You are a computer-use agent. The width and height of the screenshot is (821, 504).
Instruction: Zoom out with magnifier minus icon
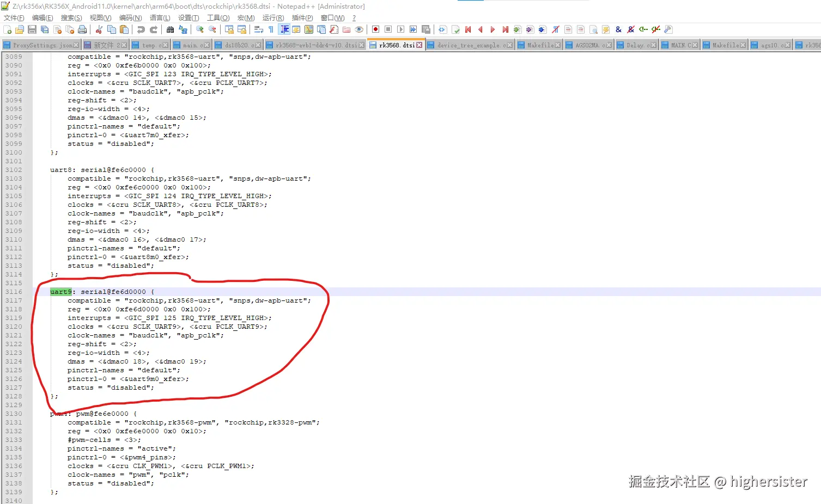point(212,29)
